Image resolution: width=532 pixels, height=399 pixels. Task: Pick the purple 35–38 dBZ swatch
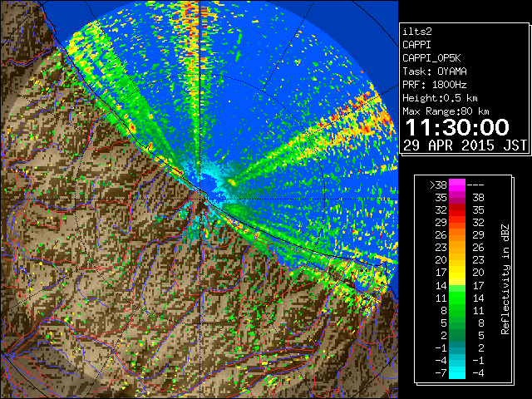[457, 198]
